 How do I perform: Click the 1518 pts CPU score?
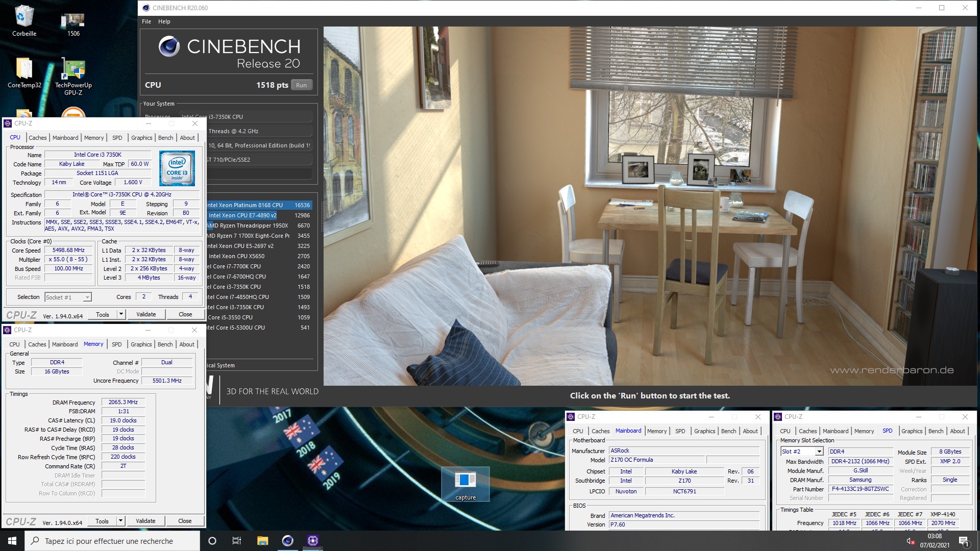point(272,85)
